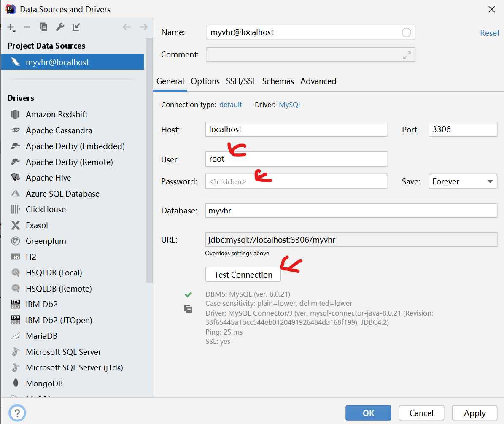Image resolution: width=504 pixels, height=424 pixels.
Task: Select the Apache Cassandra driver
Action: pos(59,130)
